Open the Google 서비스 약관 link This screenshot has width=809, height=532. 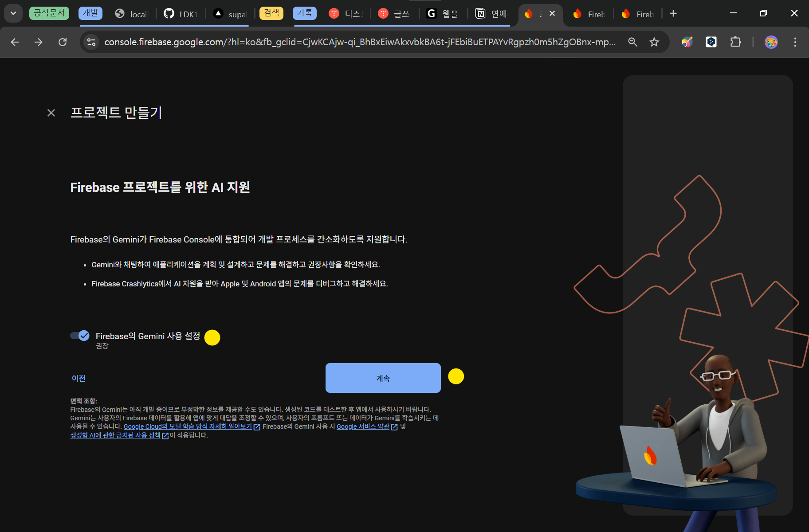point(363,426)
